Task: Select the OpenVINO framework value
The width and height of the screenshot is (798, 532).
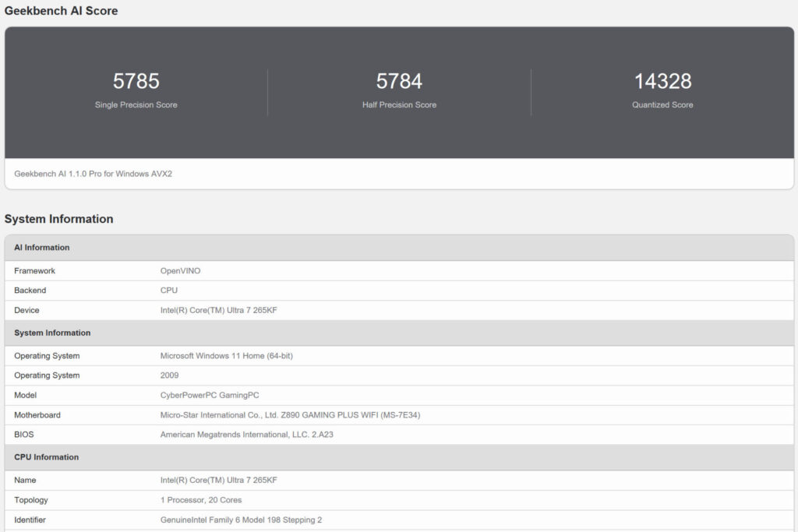Action: pos(180,271)
